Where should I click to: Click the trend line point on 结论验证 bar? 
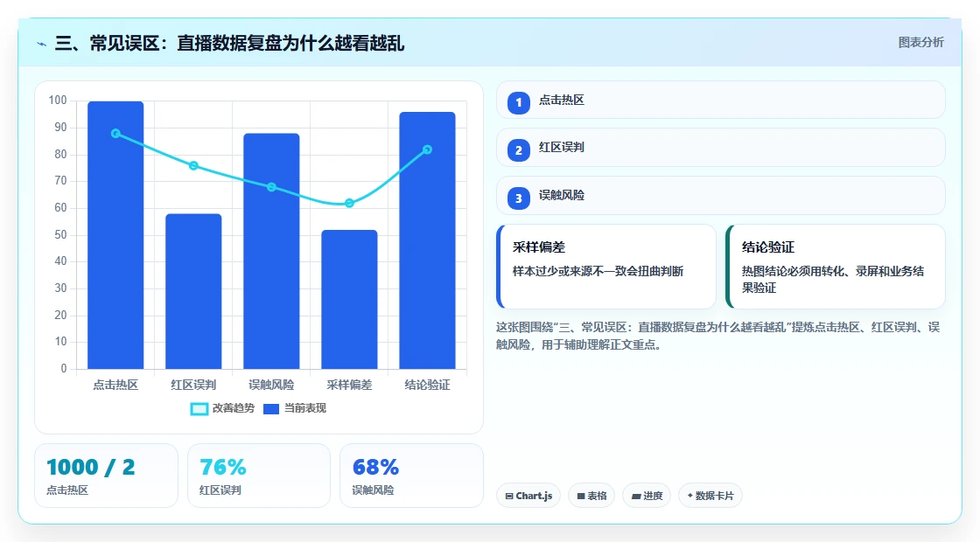[x=428, y=149]
